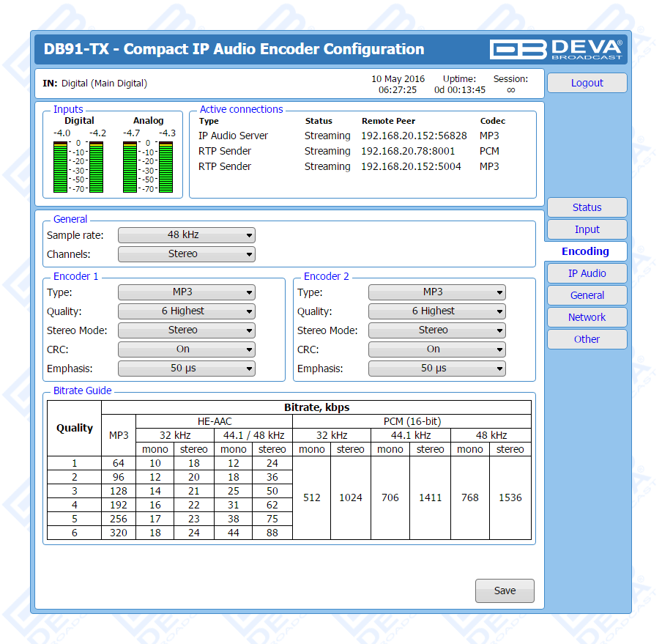Toggle Encoder 1 CRC dropdown
The width and height of the screenshot is (662, 644).
pyautogui.click(x=186, y=349)
